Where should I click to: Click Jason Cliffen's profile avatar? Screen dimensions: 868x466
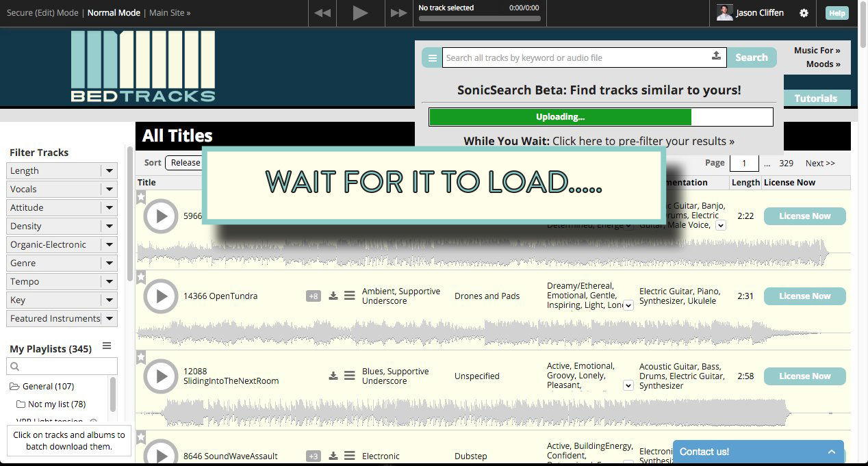[x=724, y=13]
